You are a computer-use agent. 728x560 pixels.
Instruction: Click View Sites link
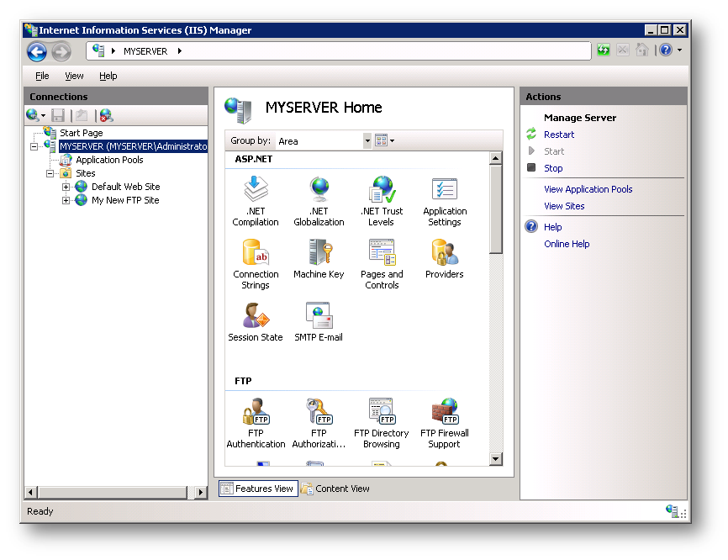coord(564,206)
